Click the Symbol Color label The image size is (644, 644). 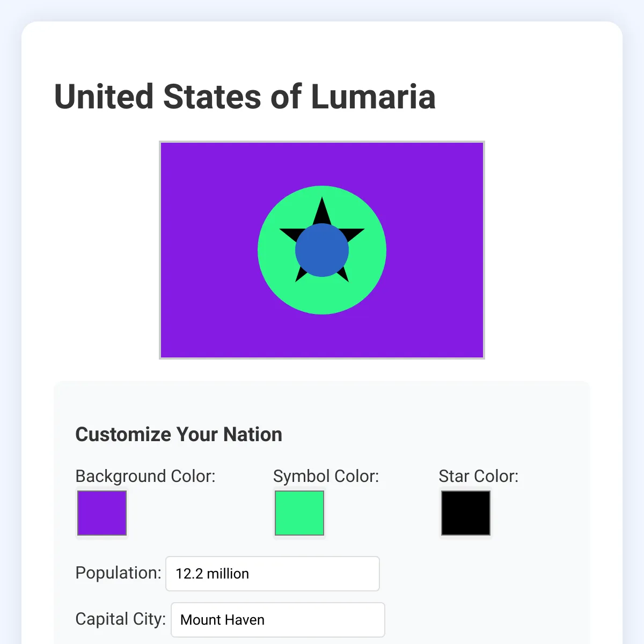[x=326, y=477]
